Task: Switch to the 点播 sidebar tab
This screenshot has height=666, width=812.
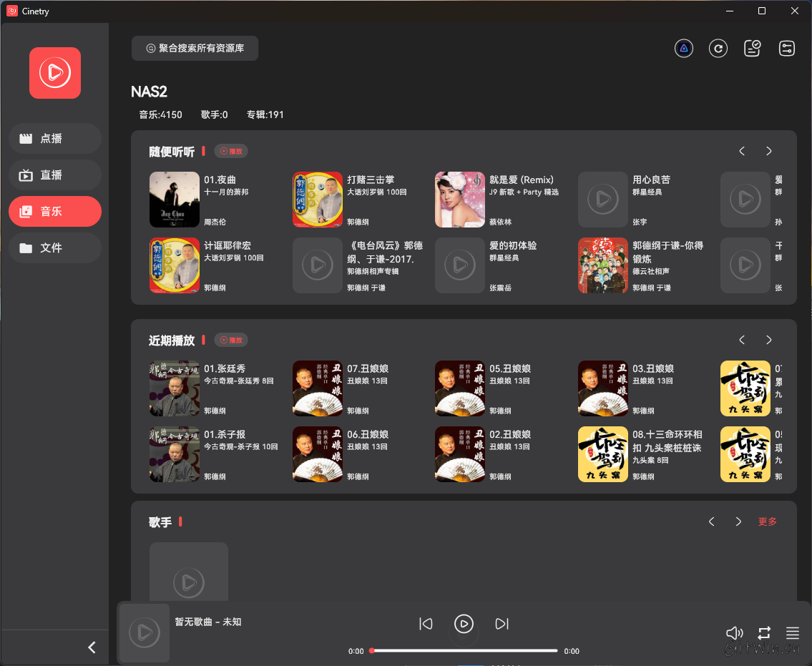Action: click(x=55, y=139)
